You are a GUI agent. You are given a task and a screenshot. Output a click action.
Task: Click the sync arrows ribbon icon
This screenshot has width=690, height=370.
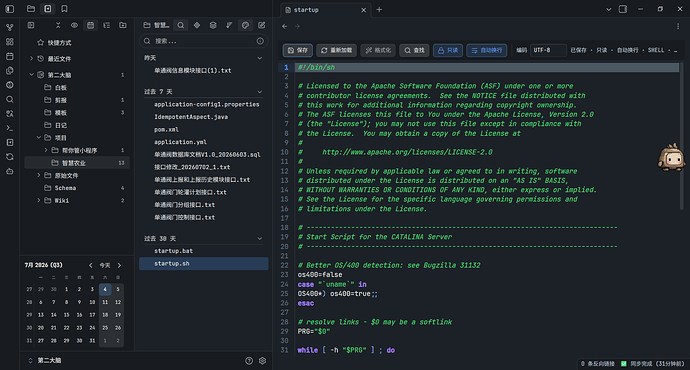10,157
